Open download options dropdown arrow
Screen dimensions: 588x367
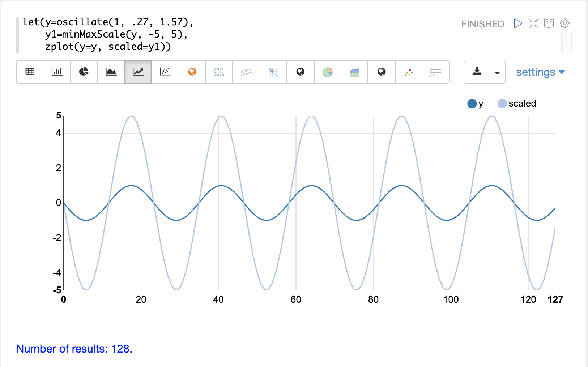point(497,72)
